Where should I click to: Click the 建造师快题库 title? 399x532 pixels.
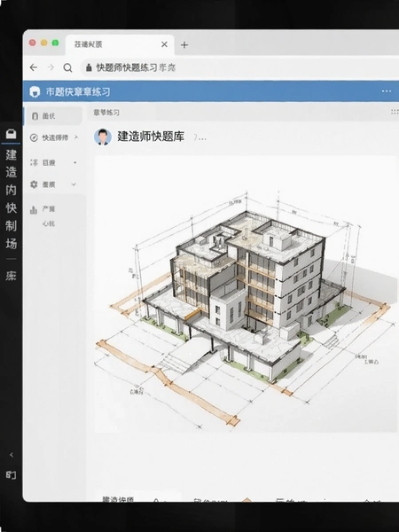point(151,137)
